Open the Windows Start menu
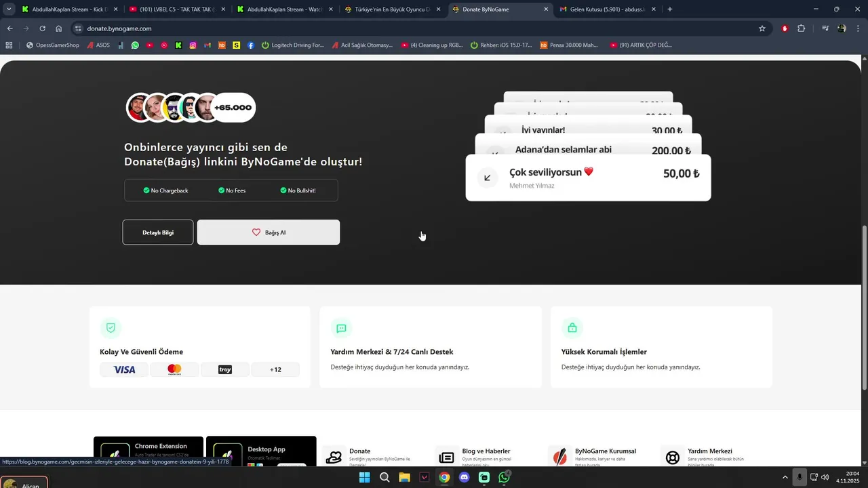Viewport: 868px width, 488px height. [x=364, y=477]
